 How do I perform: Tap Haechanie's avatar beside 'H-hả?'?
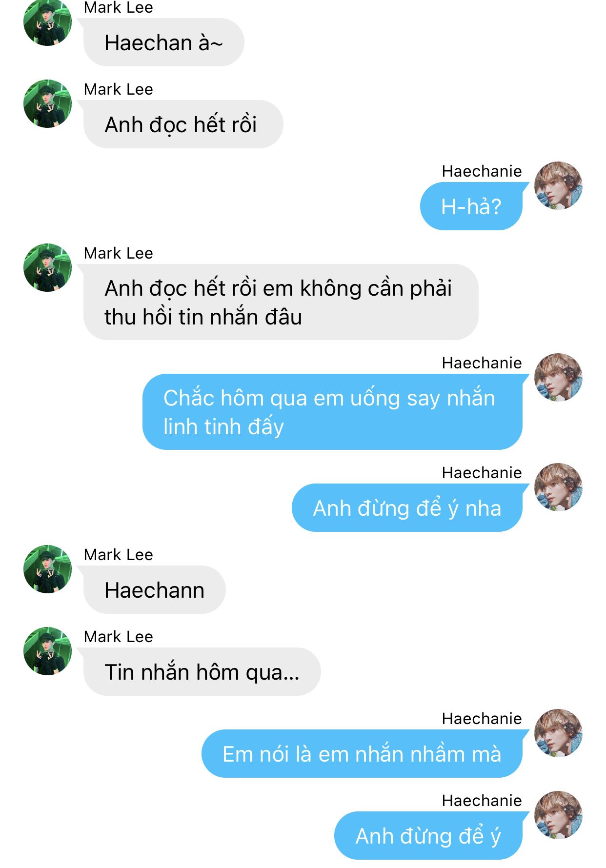coord(558,186)
